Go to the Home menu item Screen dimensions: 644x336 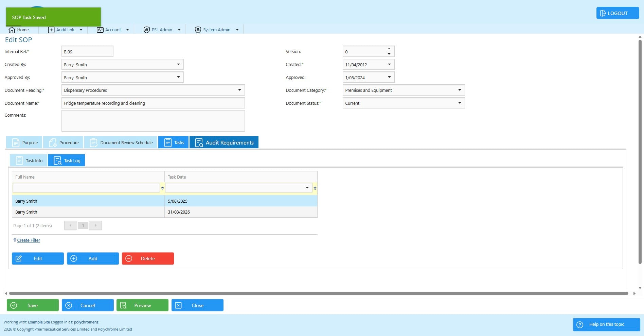tap(19, 30)
